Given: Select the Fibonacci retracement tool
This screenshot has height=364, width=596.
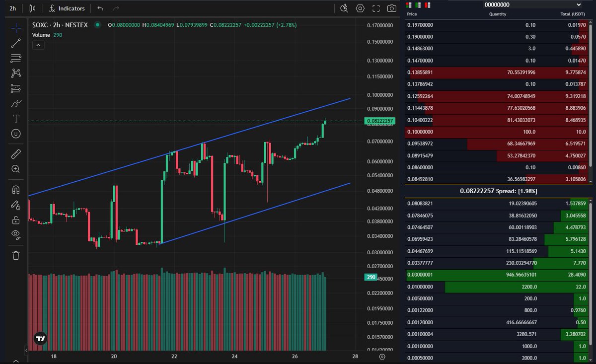Looking at the screenshot, I should pos(16,58).
